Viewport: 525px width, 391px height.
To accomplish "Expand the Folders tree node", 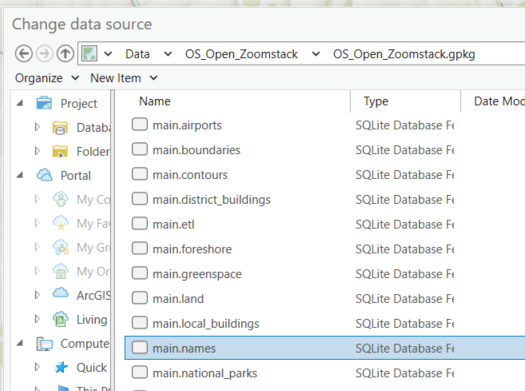I will [x=37, y=151].
